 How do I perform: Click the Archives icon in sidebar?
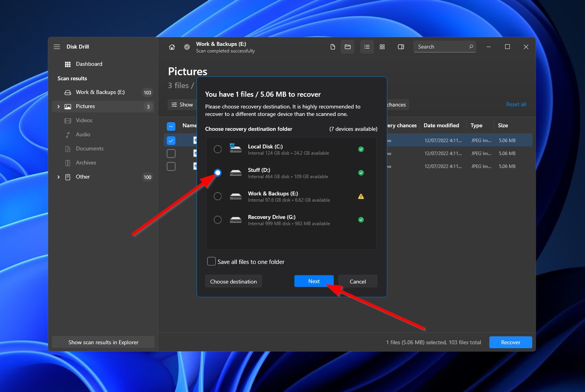pos(68,163)
